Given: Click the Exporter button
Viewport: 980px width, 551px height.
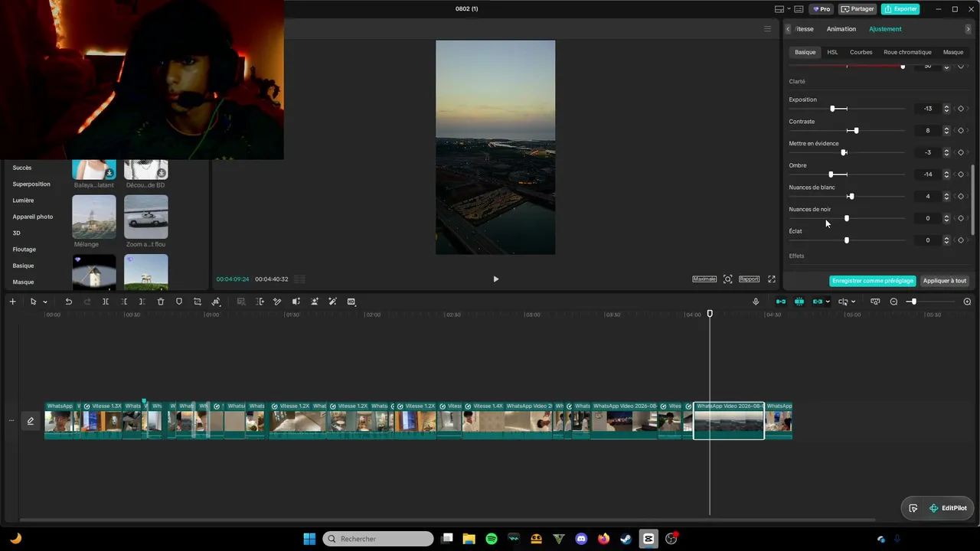Looking at the screenshot, I should pos(900,9).
